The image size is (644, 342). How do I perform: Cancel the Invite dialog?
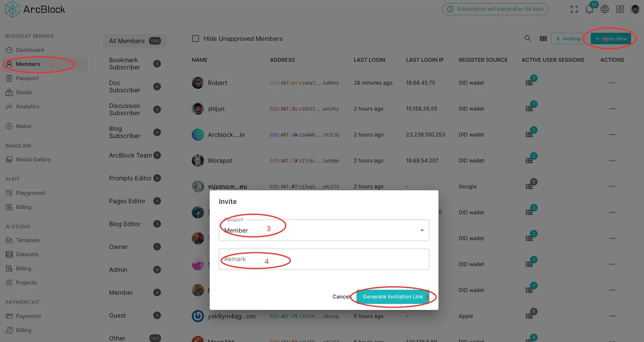click(x=341, y=297)
